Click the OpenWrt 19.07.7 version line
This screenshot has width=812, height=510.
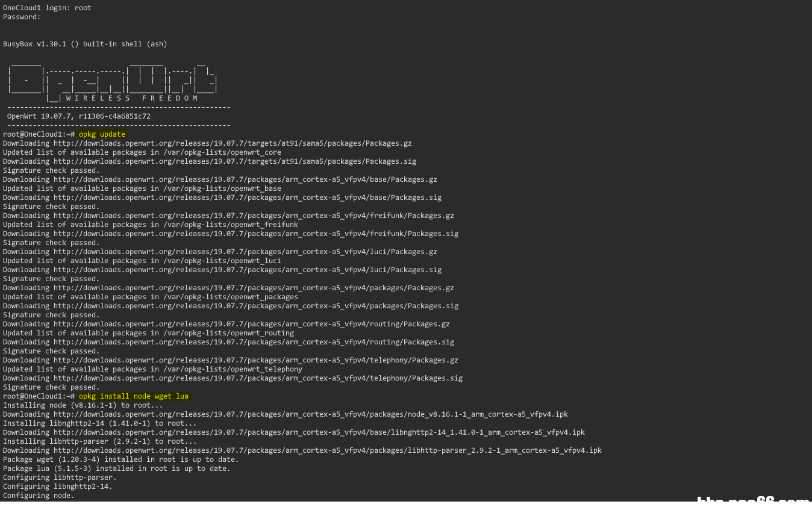pos(79,116)
